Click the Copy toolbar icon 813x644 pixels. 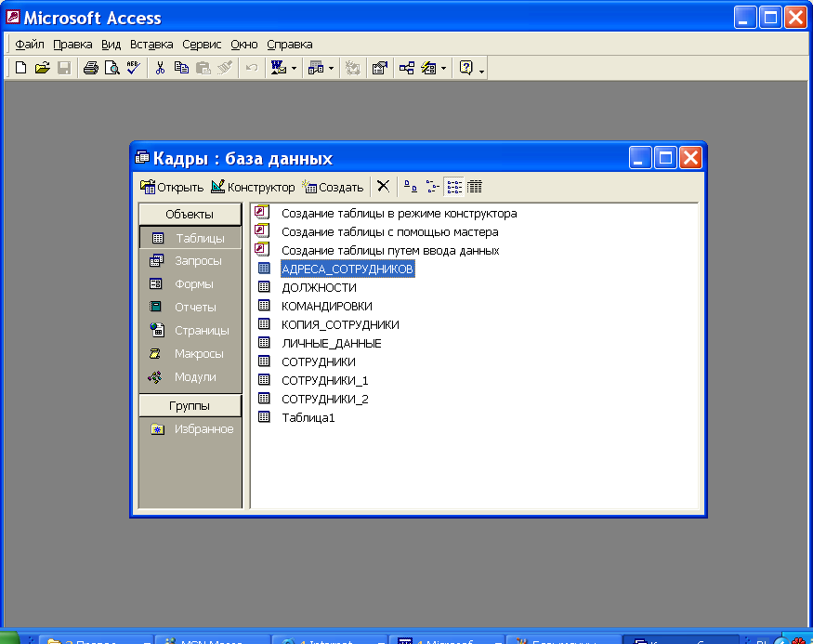(x=181, y=68)
